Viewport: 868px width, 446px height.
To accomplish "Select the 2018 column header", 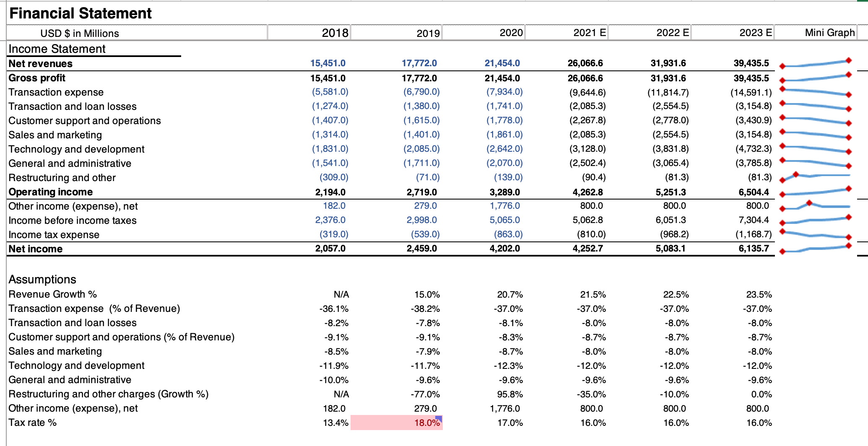I will pos(335,33).
